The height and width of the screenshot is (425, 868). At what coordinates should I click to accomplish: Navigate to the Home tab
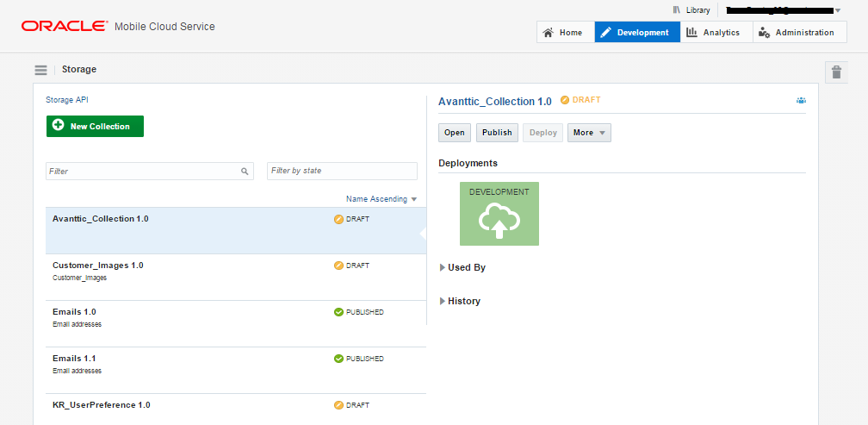coord(562,33)
